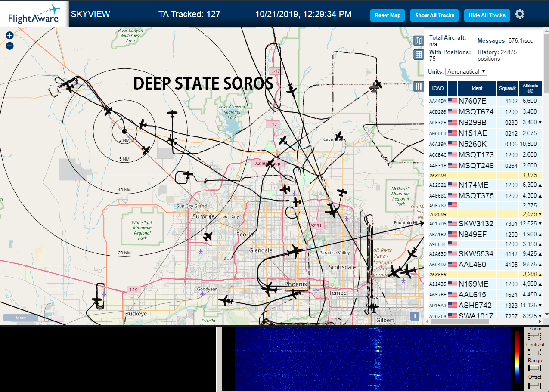Select the N151AE row
549x392 pixels.
pyautogui.click(x=486, y=133)
